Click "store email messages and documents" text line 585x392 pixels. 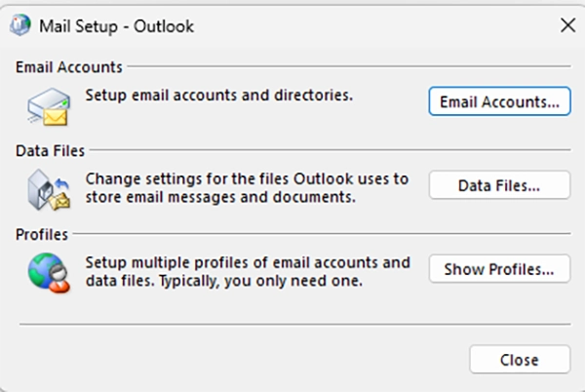(219, 197)
